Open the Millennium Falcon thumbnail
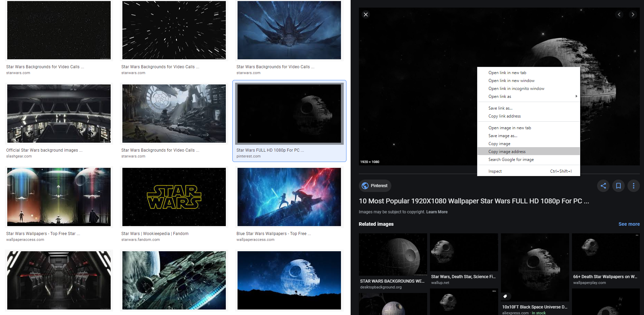Viewport: 644px width, 315px height. [x=174, y=280]
